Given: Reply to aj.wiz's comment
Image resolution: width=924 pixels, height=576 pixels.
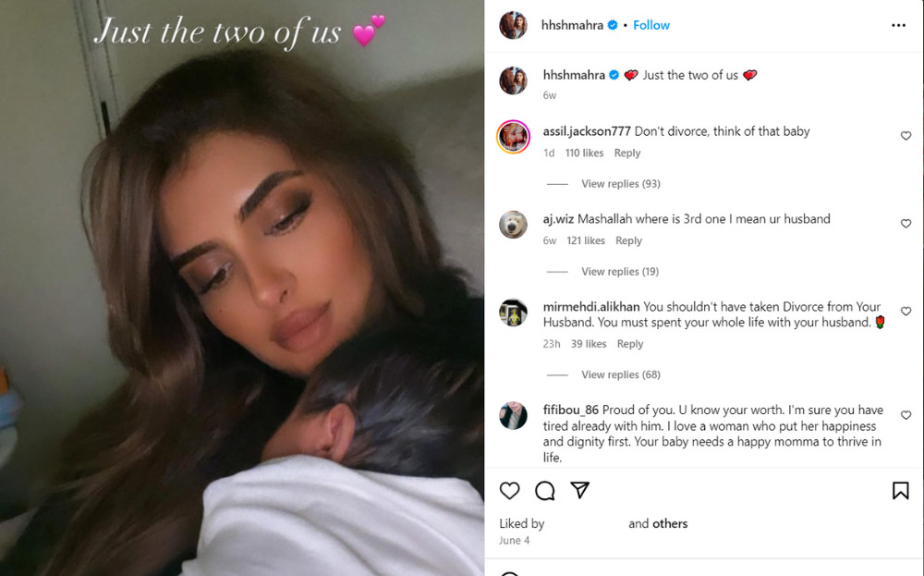Looking at the screenshot, I should (628, 240).
